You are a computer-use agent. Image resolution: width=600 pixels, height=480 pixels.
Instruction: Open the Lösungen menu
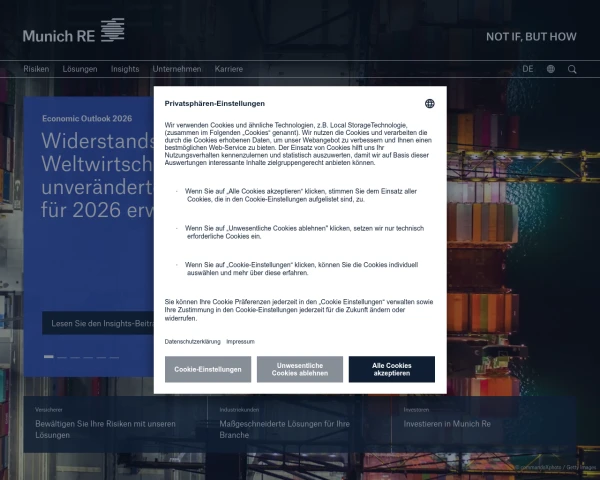click(80, 69)
